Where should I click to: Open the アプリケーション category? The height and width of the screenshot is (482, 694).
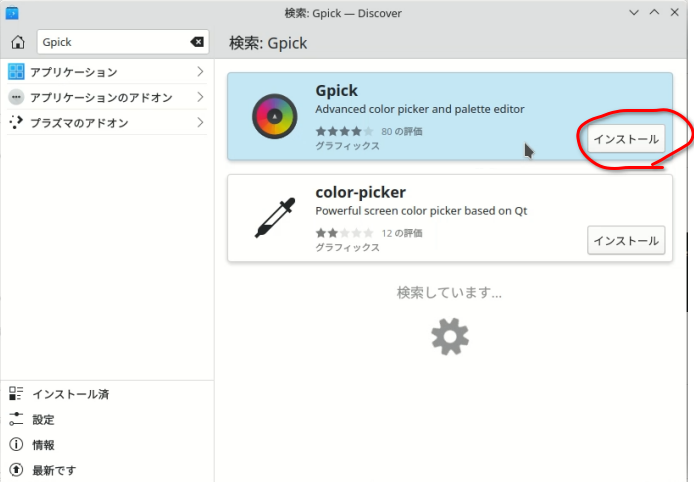pos(107,72)
